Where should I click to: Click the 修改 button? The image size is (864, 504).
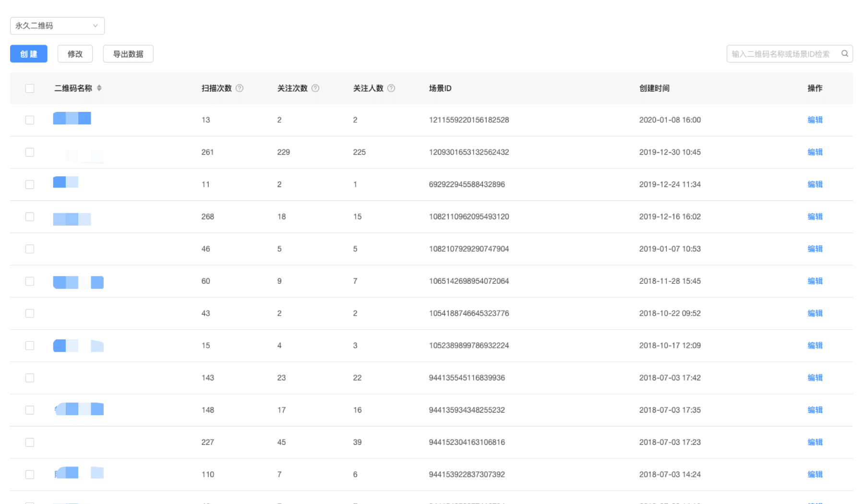pyautogui.click(x=75, y=54)
